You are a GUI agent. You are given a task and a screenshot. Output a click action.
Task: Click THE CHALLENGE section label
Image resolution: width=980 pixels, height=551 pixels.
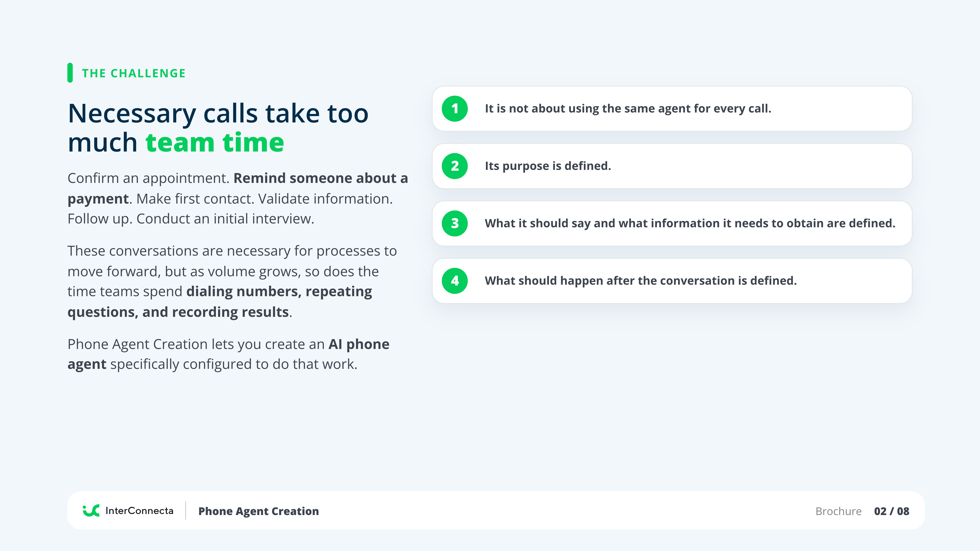point(134,73)
